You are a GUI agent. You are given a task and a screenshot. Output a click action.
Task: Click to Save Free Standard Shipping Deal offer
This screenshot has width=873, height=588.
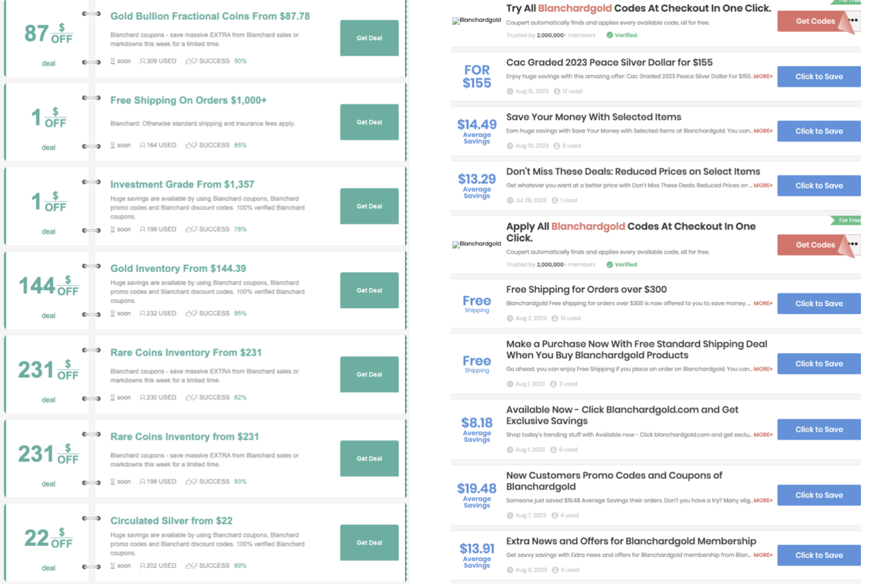[819, 363]
